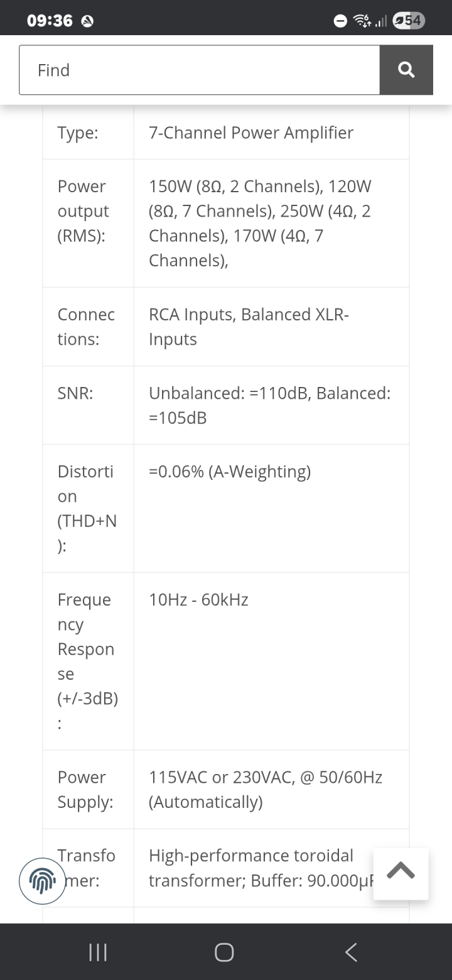The image size is (452, 980).
Task: Tap the Android recent apps icon
Action: pos(98,952)
